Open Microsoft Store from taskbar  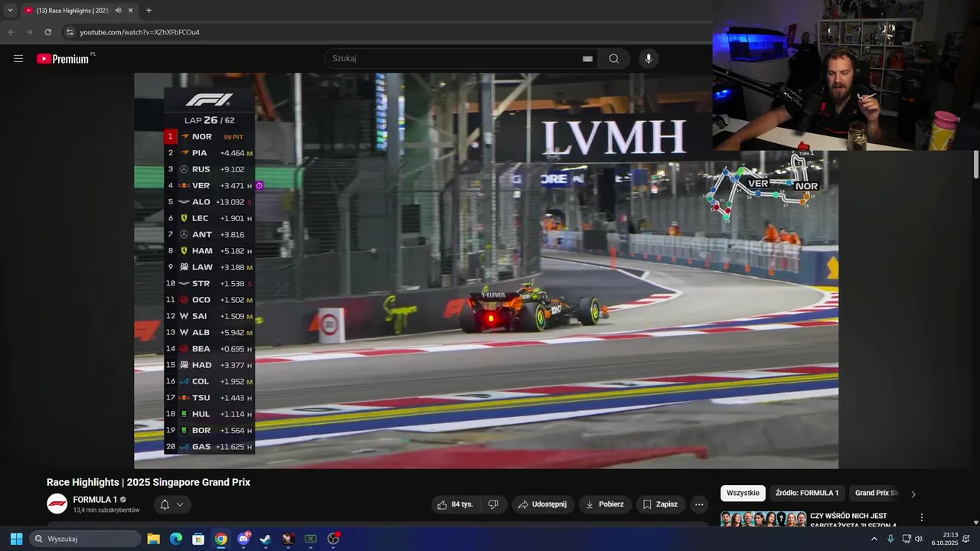click(198, 539)
